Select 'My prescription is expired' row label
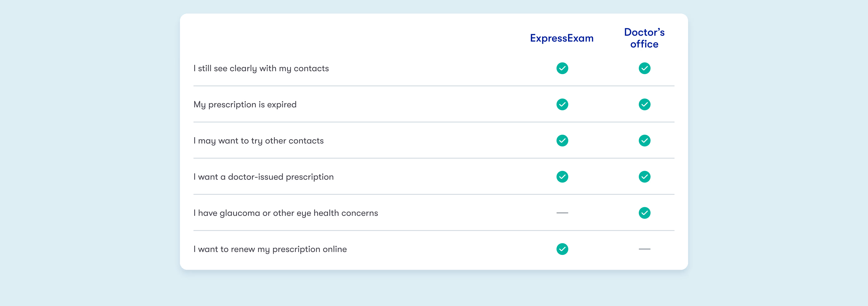This screenshot has height=306, width=868. 245,104
